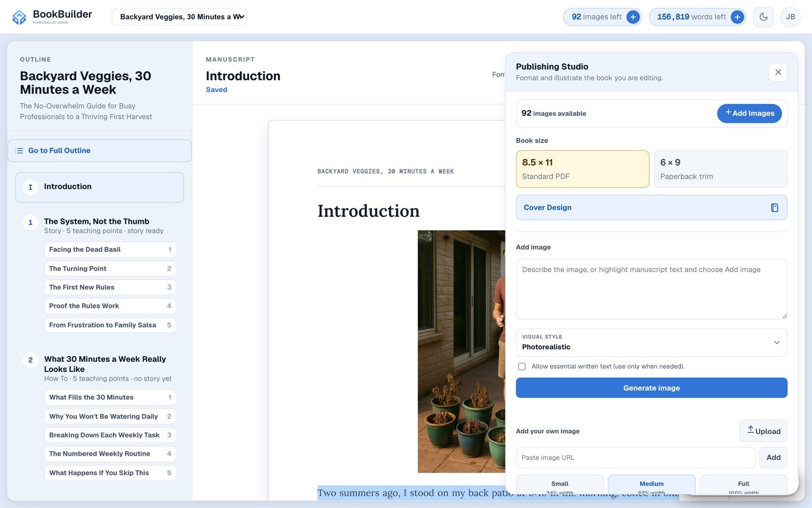Click the roman numeral I badge
Screen dimensions: 812x508
pos(30,187)
